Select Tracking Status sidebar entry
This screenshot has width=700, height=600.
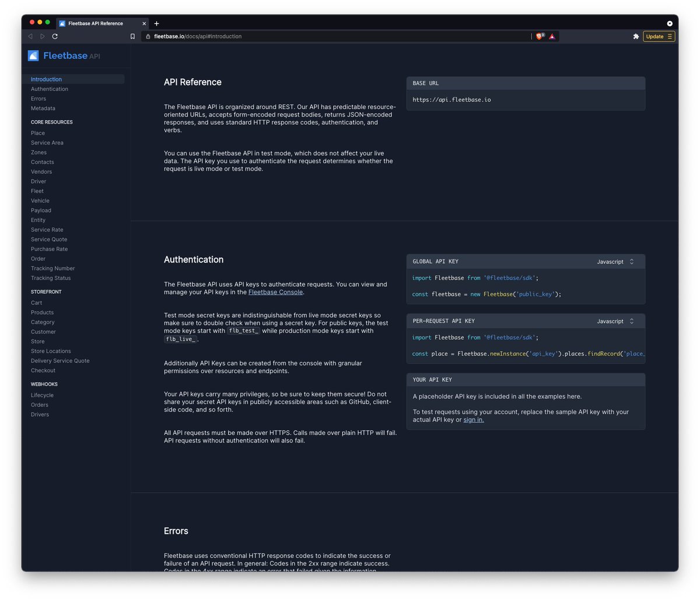point(51,278)
